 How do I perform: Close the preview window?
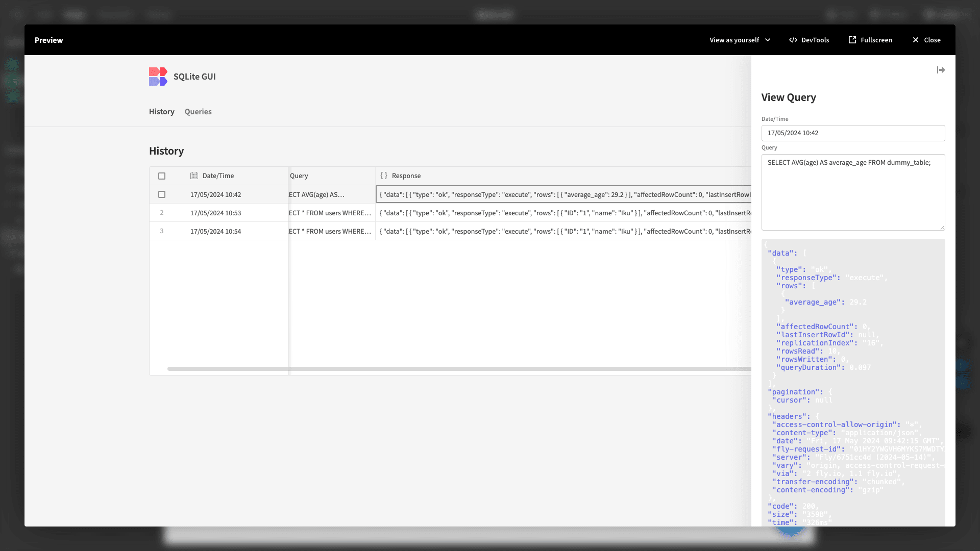[x=926, y=40]
